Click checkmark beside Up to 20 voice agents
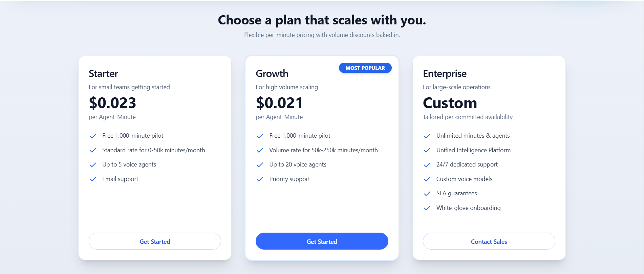 pyautogui.click(x=260, y=165)
